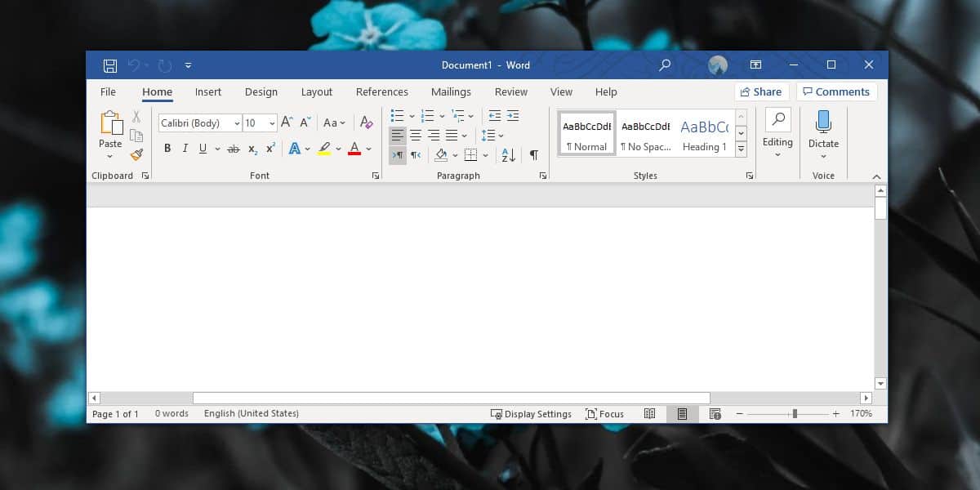Viewport: 980px width, 490px height.
Task: Apply the Heading 1 style thumbnail
Action: pos(705,133)
